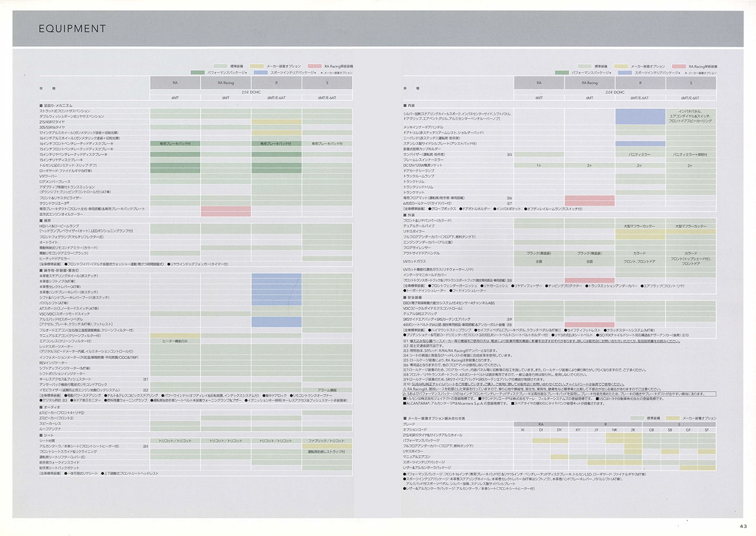Click option code 'XI'
This screenshot has width=756, height=536.
[522, 429]
